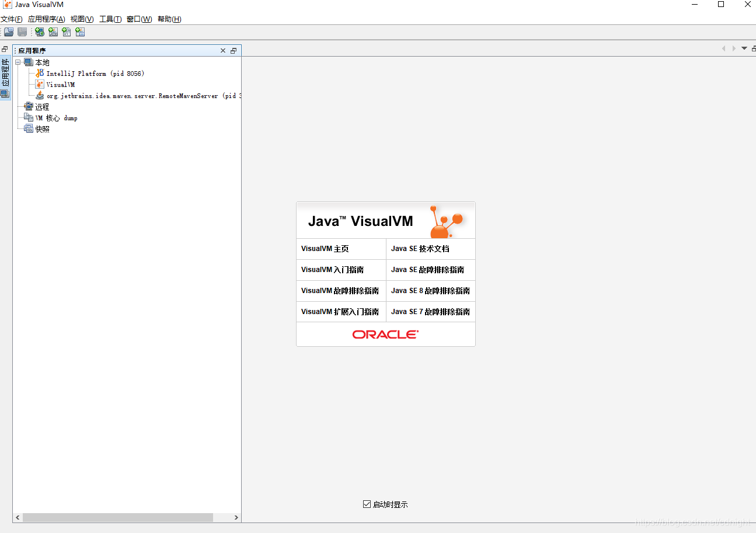756x533 pixels.
Task: Open the 视图(V) menu
Action: click(x=82, y=19)
